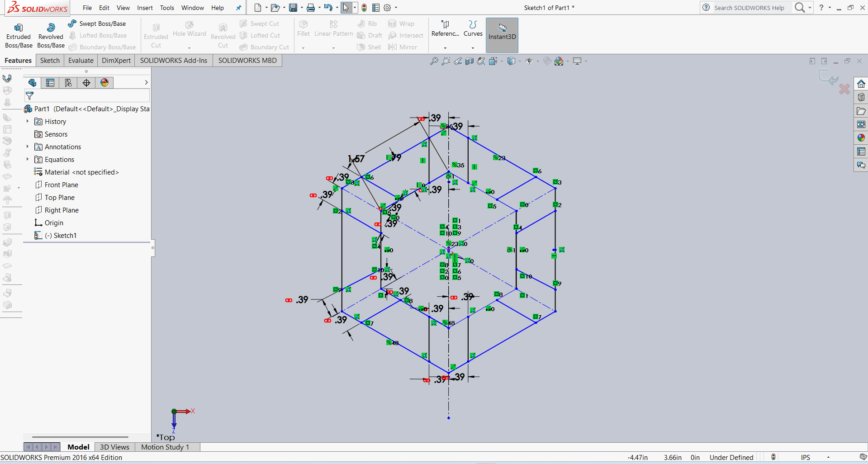This screenshot has height=464, width=868.
Task: Open the SOLIDWORKS Add-Ins tab
Action: click(174, 61)
